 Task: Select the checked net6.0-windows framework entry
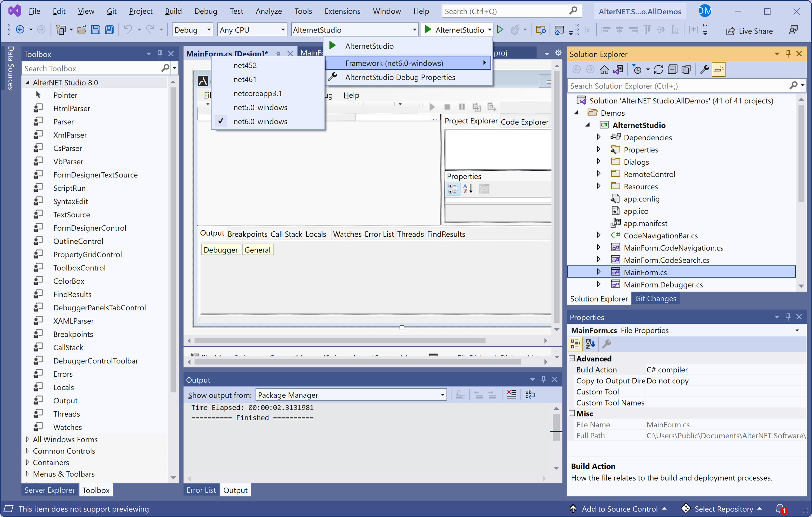[x=260, y=121]
